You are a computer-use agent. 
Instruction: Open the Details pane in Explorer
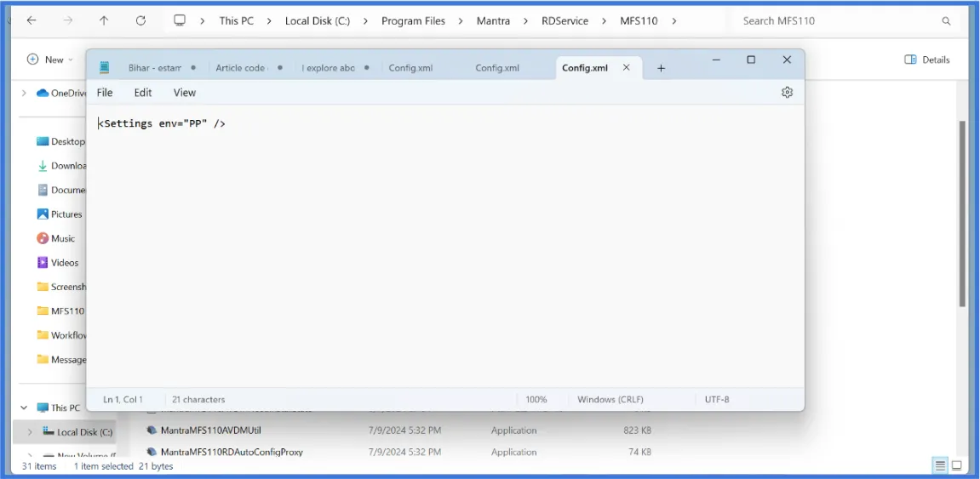(927, 60)
